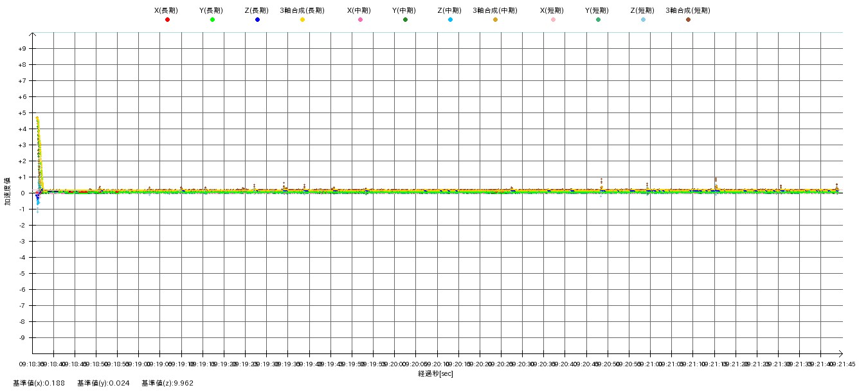This screenshot has width=868, height=392.
Task: Select the orange 3軸合成(中期) legend dot
Action: (x=495, y=20)
